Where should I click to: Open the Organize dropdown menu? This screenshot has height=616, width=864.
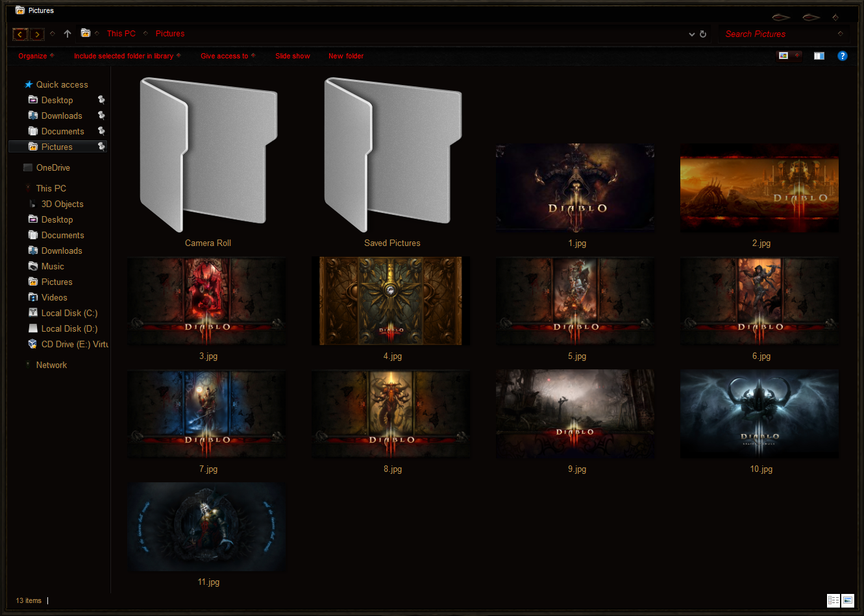click(36, 56)
